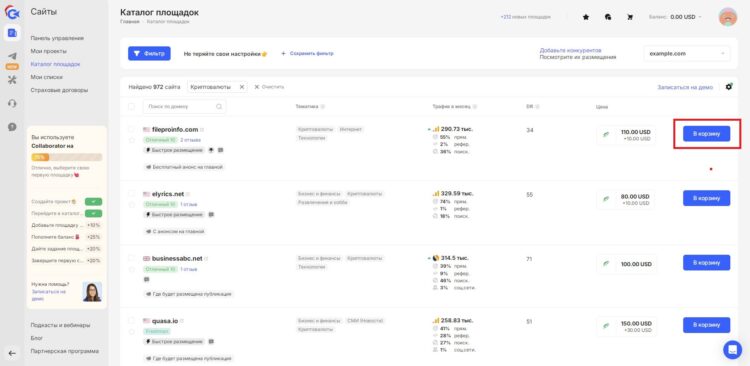Click the traffic chart icon for elyrics.net
This screenshot has height=366, width=750.
point(436,194)
